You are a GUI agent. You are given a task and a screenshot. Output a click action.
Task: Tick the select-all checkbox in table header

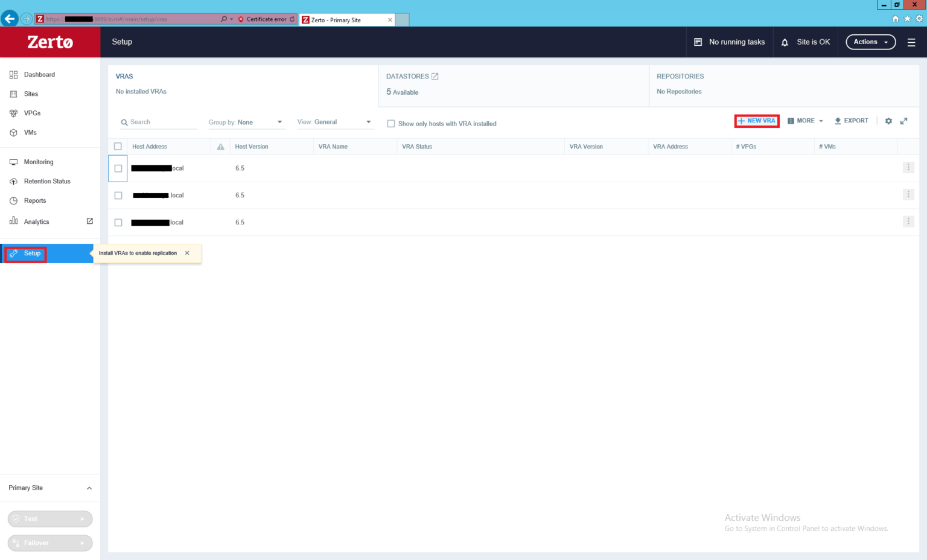[x=118, y=147]
